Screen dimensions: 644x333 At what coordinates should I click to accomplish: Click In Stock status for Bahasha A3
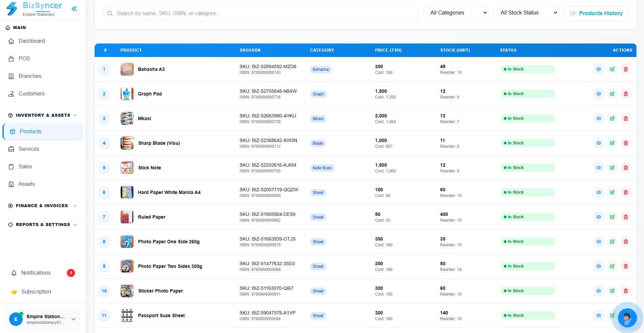(528, 69)
